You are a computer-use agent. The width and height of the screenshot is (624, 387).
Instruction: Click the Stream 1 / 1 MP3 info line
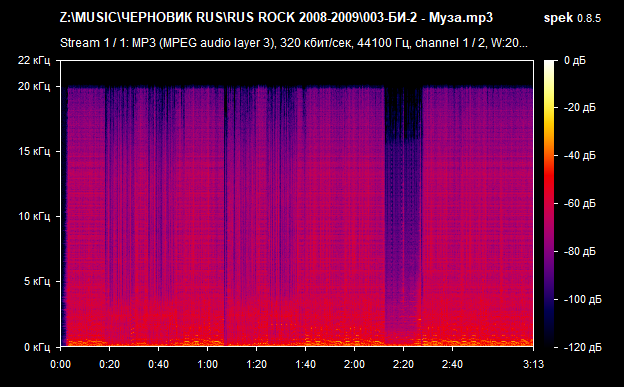click(294, 43)
